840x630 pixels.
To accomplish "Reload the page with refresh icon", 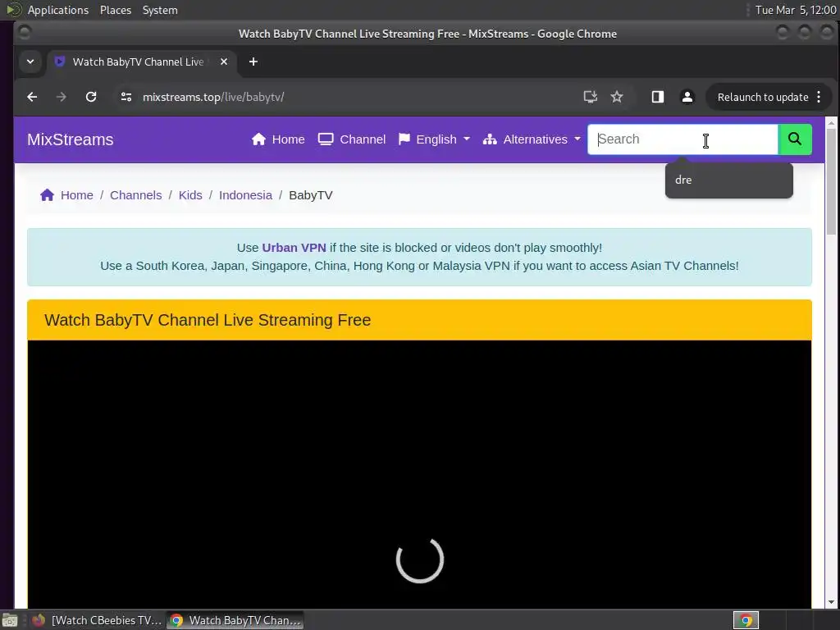I will [x=91, y=97].
